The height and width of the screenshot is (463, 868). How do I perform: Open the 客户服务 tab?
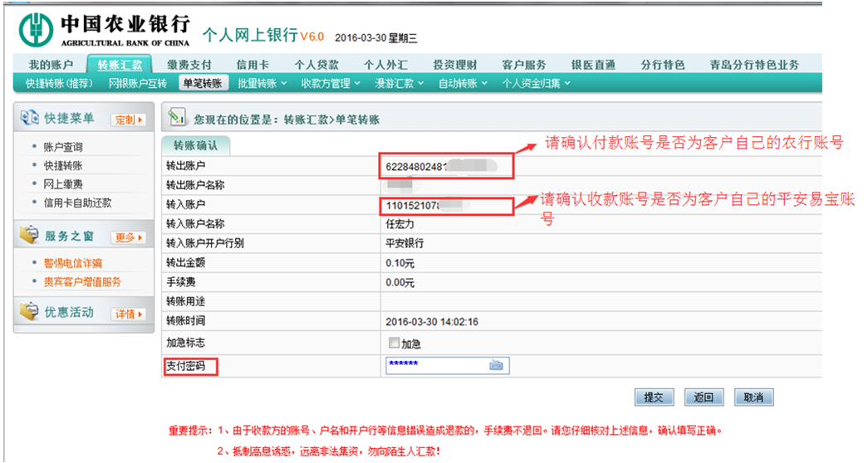(x=523, y=65)
